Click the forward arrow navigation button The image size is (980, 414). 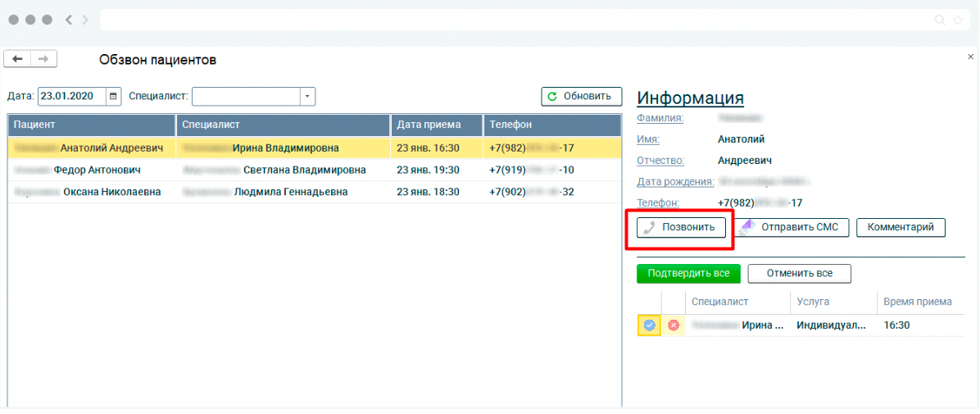coord(43,59)
